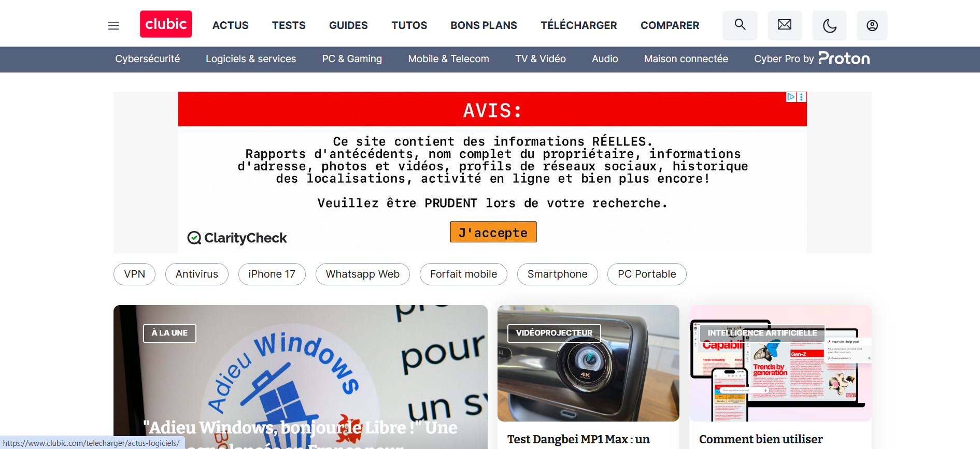This screenshot has width=980, height=449.
Task: Click the AdChoices icon on the ad
Action: (x=791, y=97)
